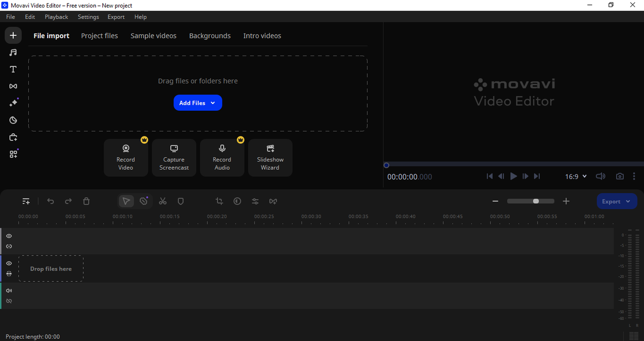The width and height of the screenshot is (644, 341).
Task: Open the Effects sparkle sidebar icon
Action: tap(13, 103)
